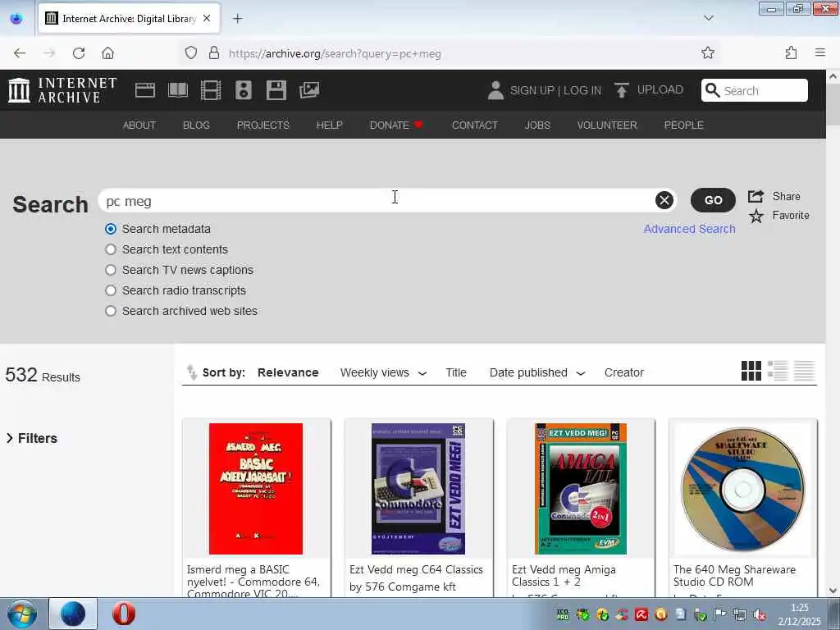Open the Software floppy disk icon
Screen dimensions: 840x630
[276, 90]
